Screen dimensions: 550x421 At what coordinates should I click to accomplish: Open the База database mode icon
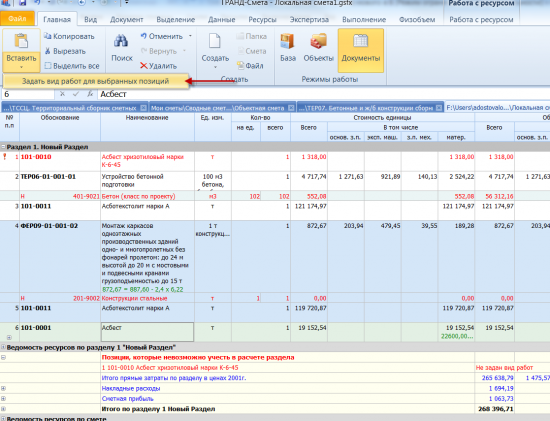287,41
